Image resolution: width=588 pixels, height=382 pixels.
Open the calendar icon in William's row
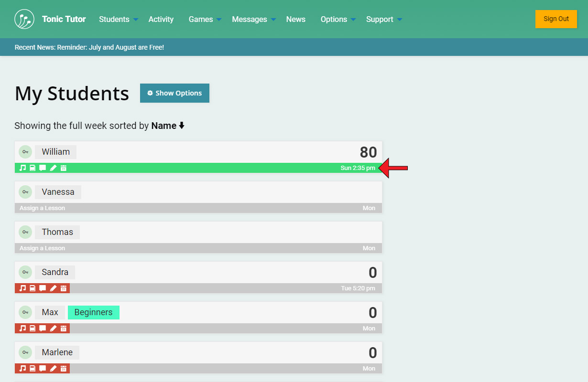click(x=64, y=168)
